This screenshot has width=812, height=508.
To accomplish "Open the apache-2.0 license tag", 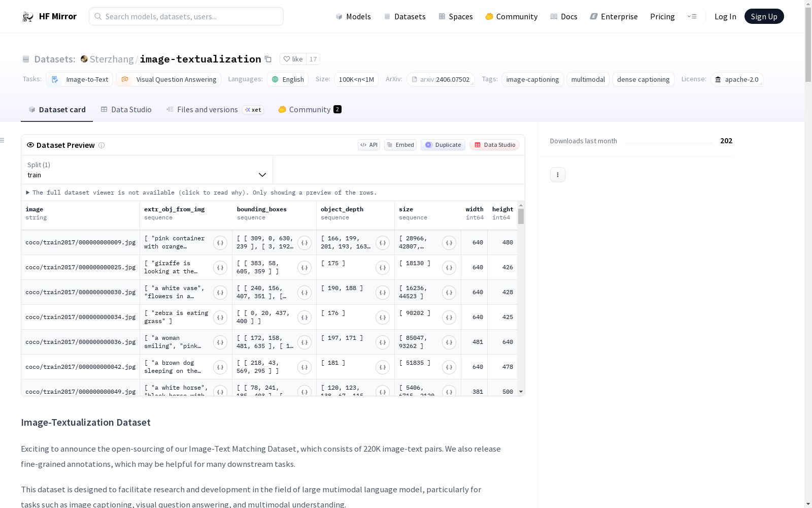I will tap(737, 79).
